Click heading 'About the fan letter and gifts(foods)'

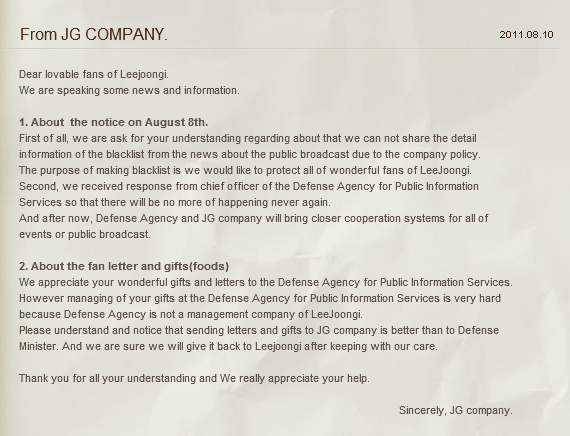pyautogui.click(x=124, y=266)
